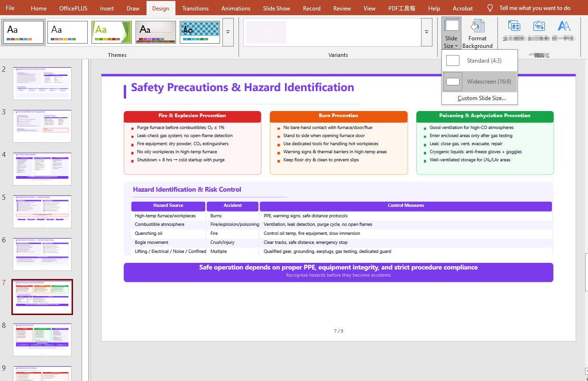Viewport: 588px width, 381px height.
Task: Click the Accident column header
Action: tap(232, 206)
